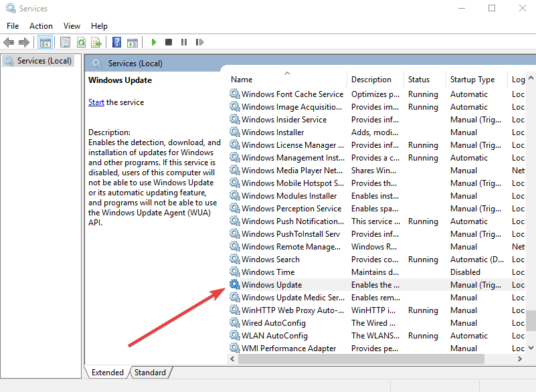
Task: Open the Help toolbar icon
Action: click(x=116, y=42)
